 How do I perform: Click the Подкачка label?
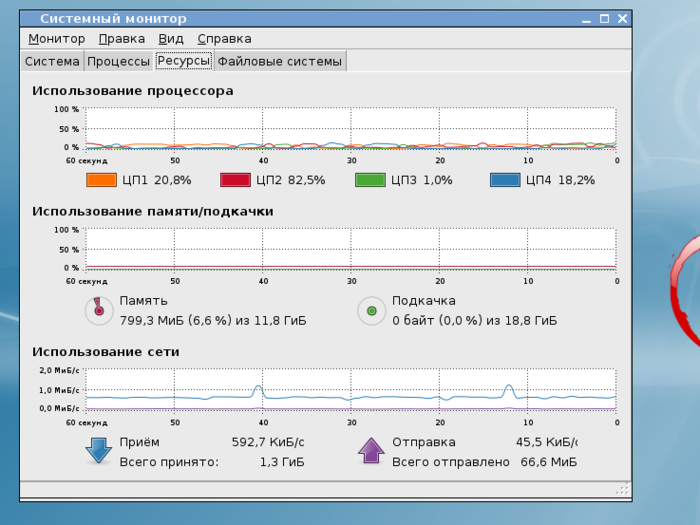click(x=424, y=301)
